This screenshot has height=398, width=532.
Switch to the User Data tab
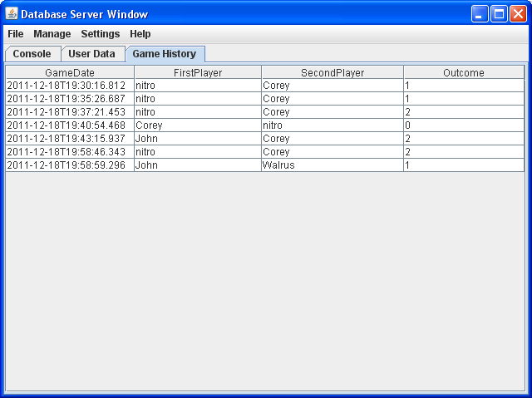91,54
